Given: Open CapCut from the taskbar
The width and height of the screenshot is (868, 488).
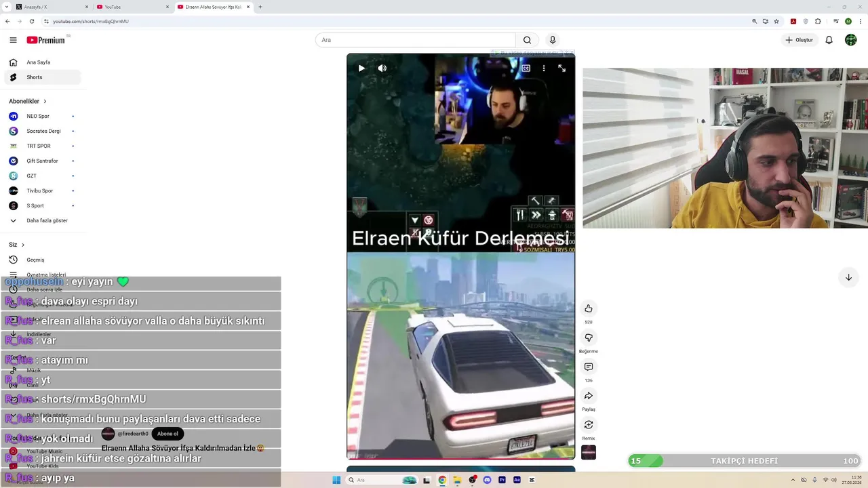Looking at the screenshot, I should pos(532,480).
